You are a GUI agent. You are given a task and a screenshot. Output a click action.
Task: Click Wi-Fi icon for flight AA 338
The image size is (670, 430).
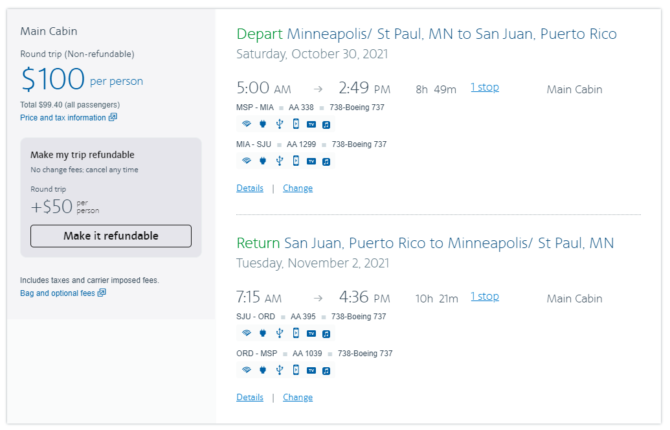(247, 124)
